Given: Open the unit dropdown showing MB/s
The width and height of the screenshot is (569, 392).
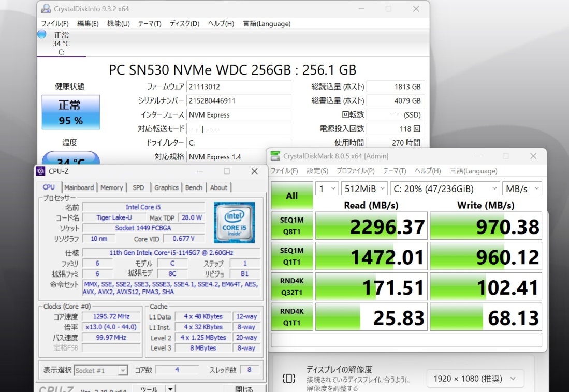Looking at the screenshot, I should [x=522, y=188].
